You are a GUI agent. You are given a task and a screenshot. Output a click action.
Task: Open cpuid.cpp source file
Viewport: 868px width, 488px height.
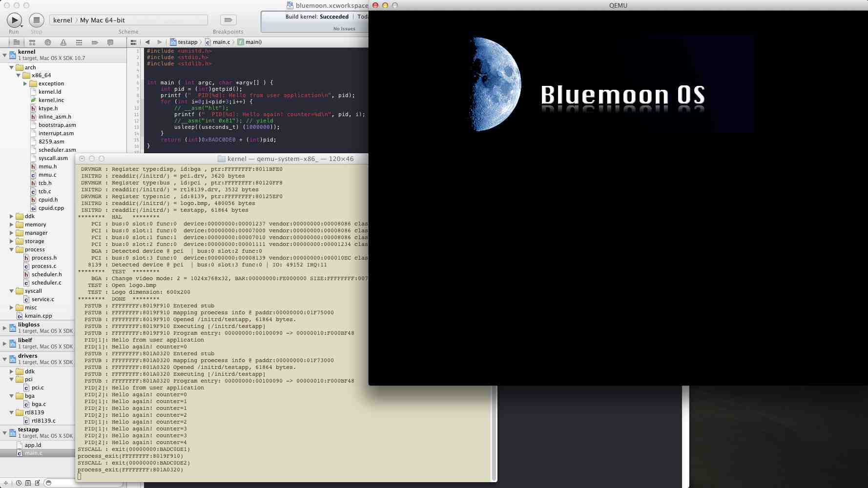pyautogui.click(x=47, y=208)
